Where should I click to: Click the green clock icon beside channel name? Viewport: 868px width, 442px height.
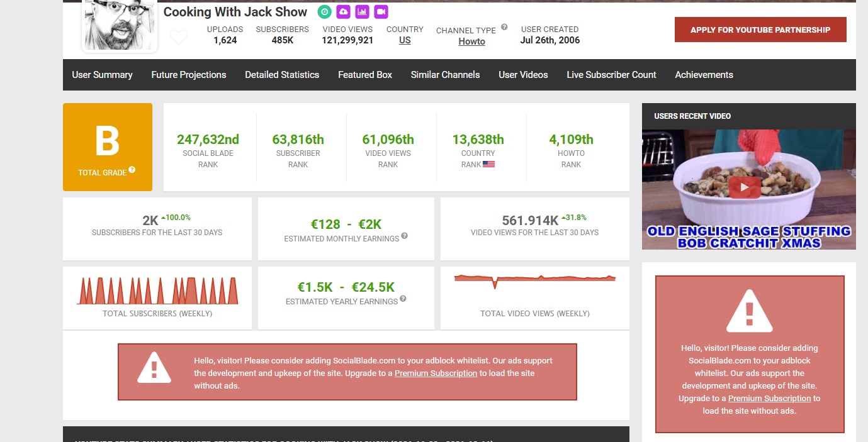click(x=324, y=12)
